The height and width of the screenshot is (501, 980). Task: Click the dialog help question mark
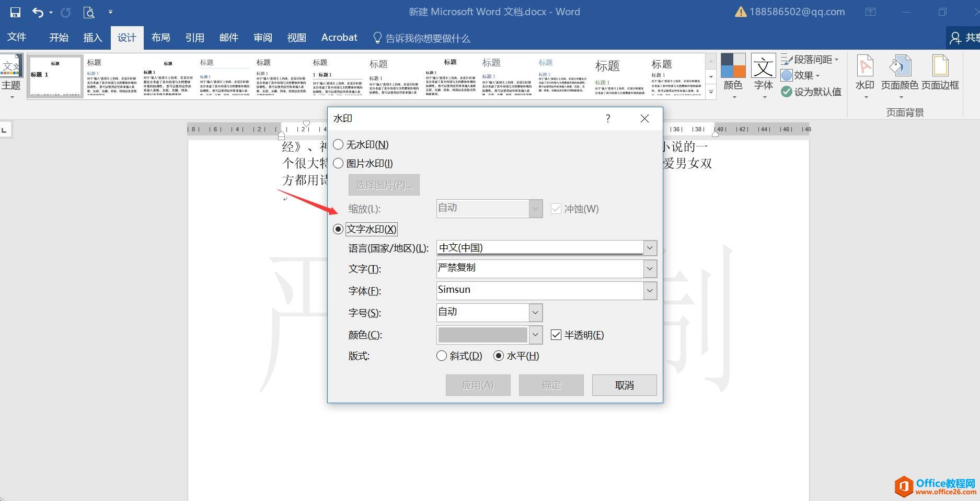[x=607, y=119]
